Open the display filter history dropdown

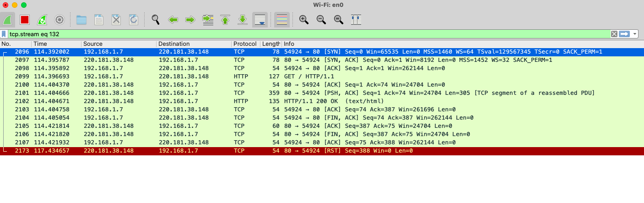635,34
